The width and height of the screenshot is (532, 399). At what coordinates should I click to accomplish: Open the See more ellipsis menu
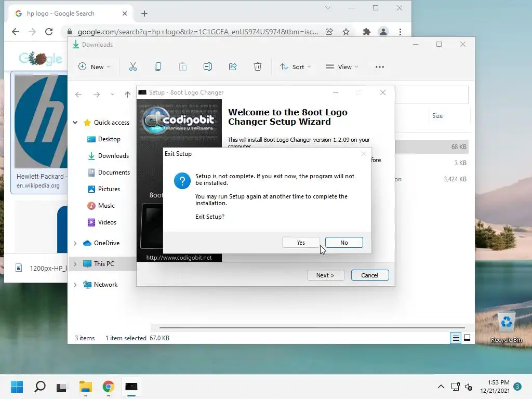380,67
